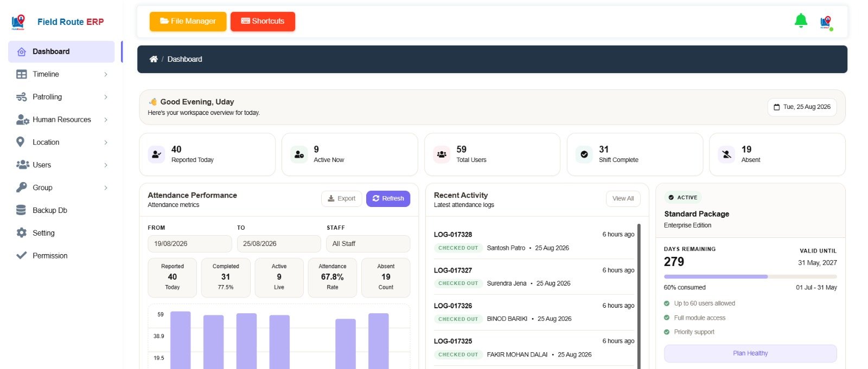Open log entry LOG-017326
Screen dimensions: 868x369
click(x=453, y=306)
